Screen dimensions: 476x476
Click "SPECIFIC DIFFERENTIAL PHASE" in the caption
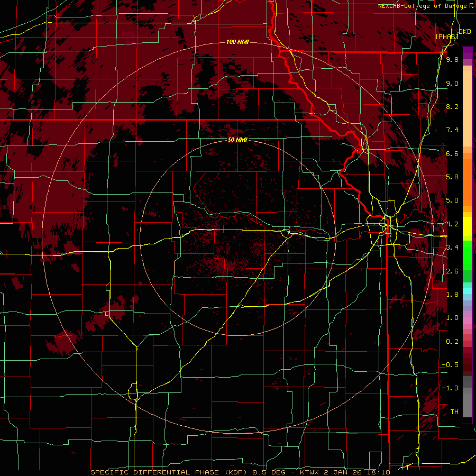click(x=154, y=472)
